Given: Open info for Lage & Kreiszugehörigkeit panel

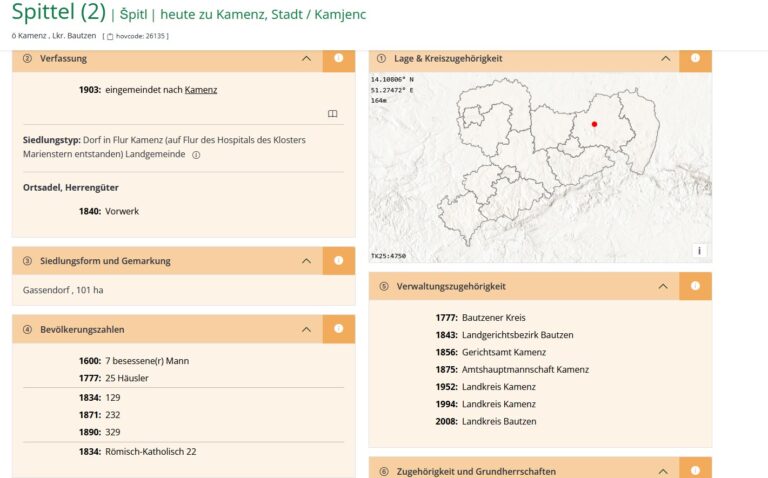Looking at the screenshot, I should [695, 59].
